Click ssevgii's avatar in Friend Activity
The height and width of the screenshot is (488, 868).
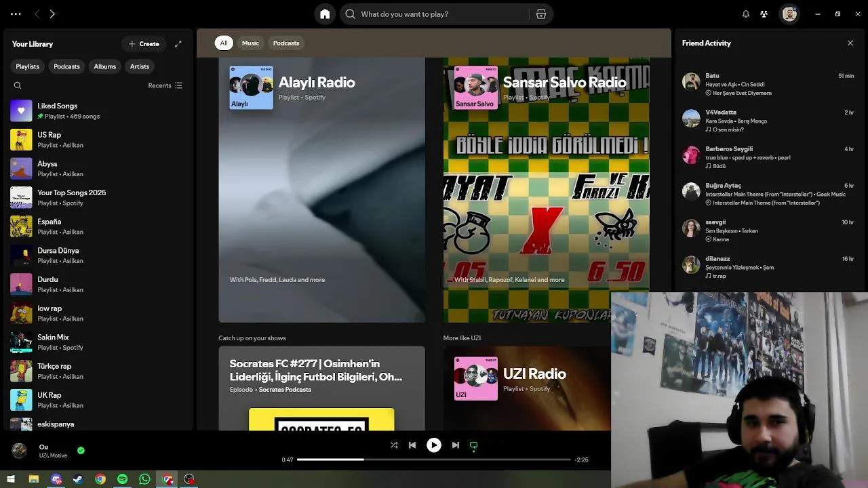tap(691, 228)
